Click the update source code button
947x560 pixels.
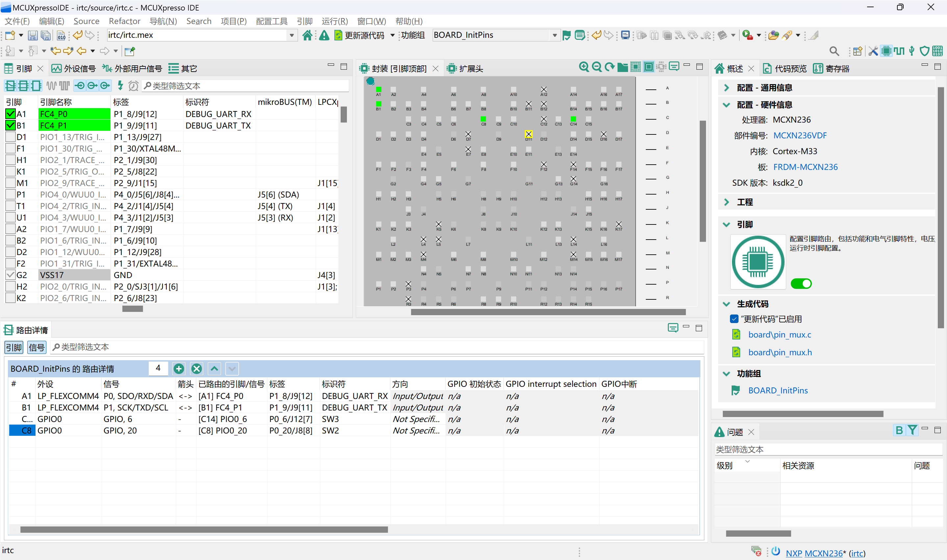click(360, 35)
